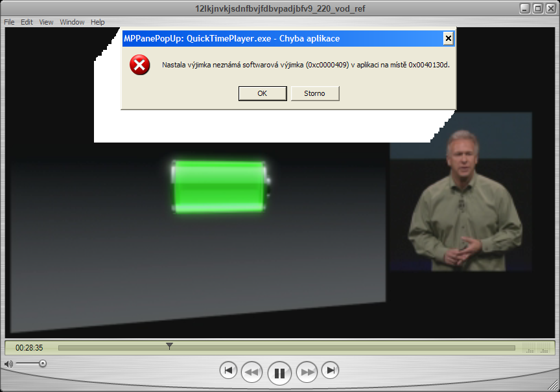Click OK in the error dialog
This screenshot has width=560, height=392.
point(262,93)
